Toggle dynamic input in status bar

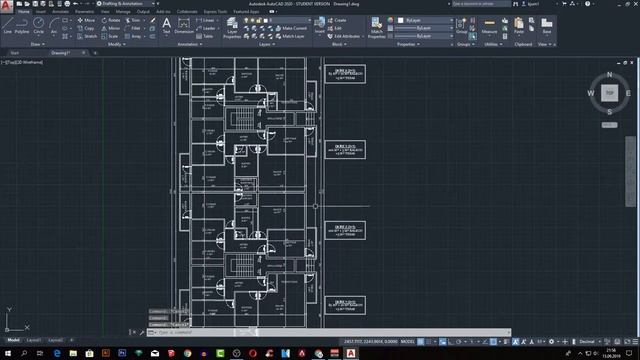[x=442, y=342]
